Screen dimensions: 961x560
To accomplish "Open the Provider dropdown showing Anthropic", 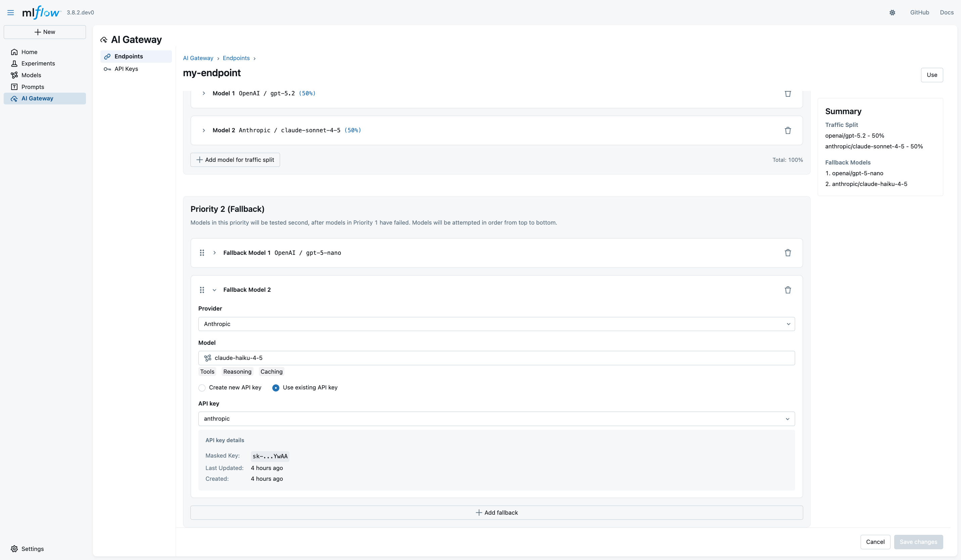I will 496,324.
